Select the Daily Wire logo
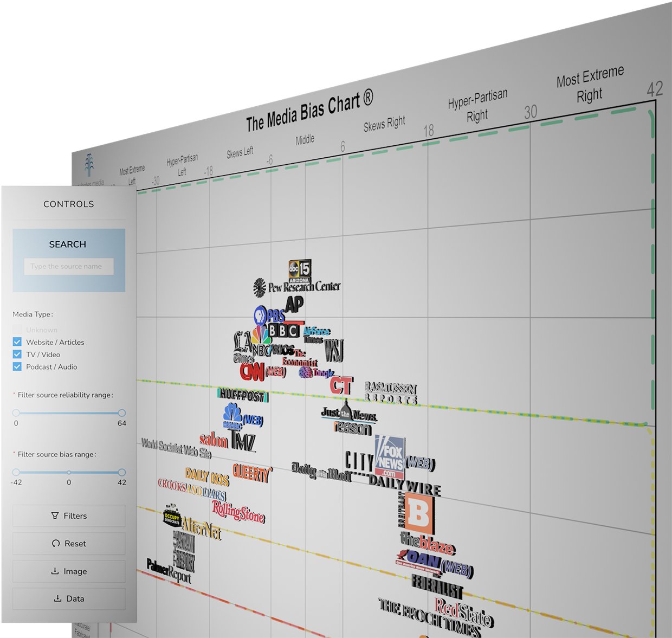 [x=404, y=484]
